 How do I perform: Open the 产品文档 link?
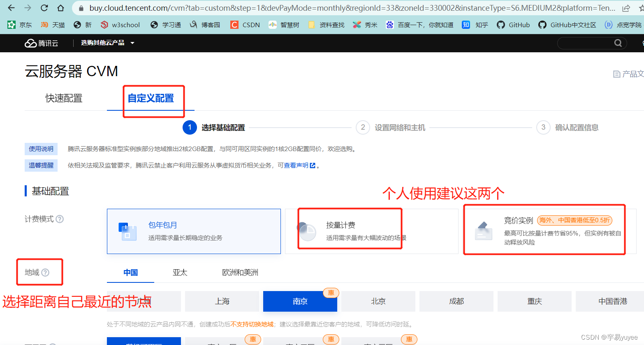tap(628, 74)
